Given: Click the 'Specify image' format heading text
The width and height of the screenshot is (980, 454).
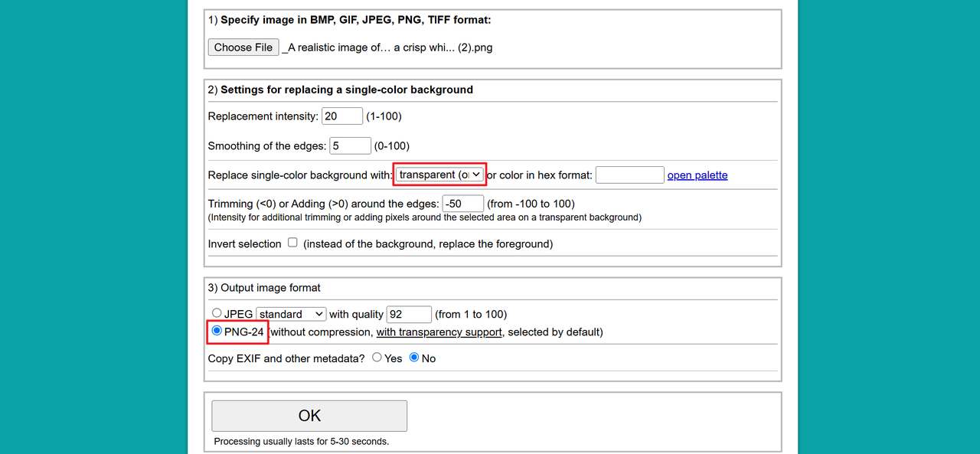Looking at the screenshot, I should coord(349,20).
